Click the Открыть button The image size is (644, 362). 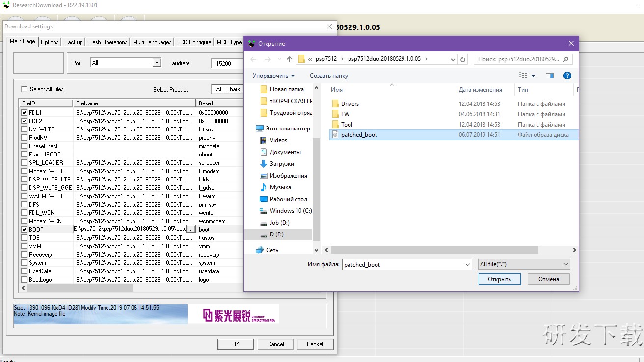[499, 279]
